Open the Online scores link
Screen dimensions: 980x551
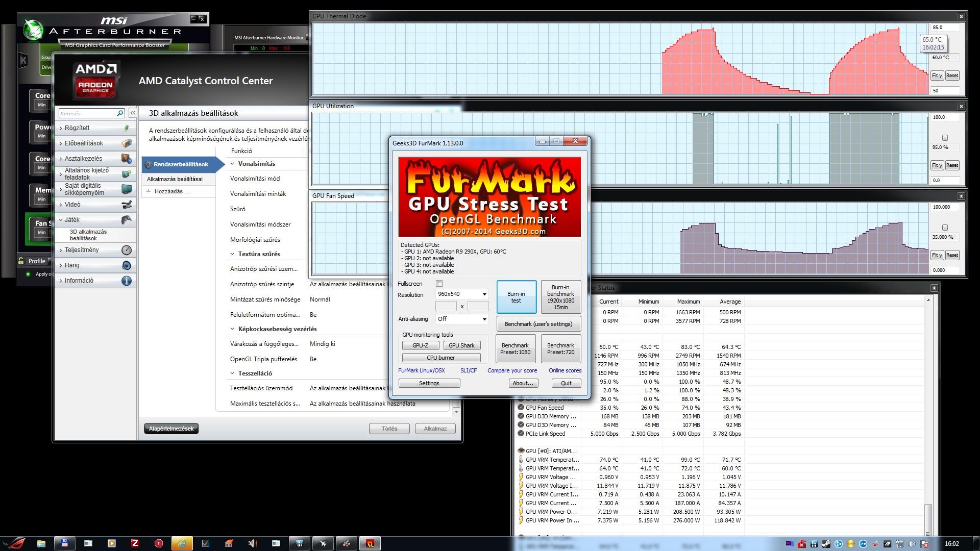pos(565,370)
